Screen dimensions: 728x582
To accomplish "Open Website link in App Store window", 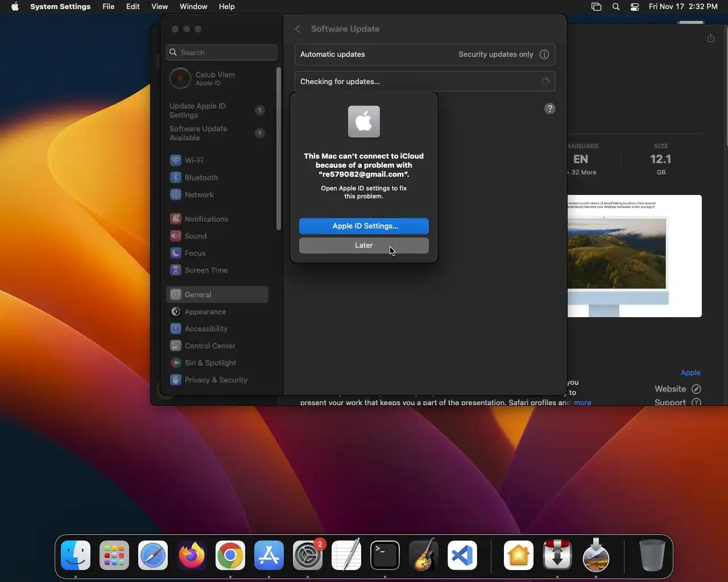I will 677,389.
